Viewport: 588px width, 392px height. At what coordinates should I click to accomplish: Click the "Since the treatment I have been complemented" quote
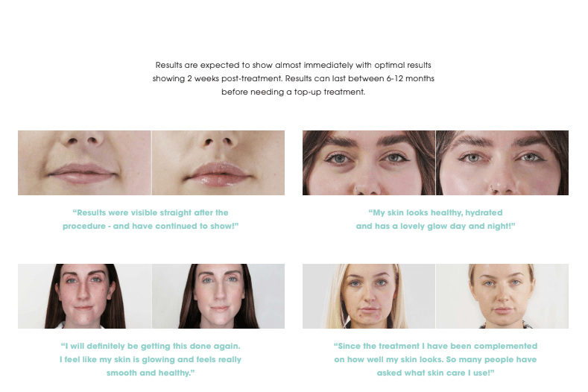click(435, 359)
